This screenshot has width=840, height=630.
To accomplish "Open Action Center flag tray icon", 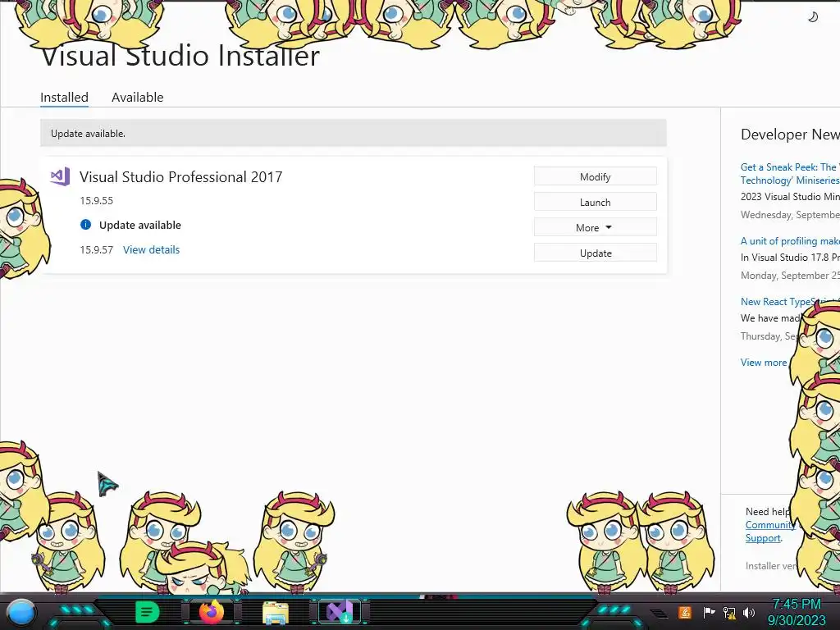I will [710, 612].
